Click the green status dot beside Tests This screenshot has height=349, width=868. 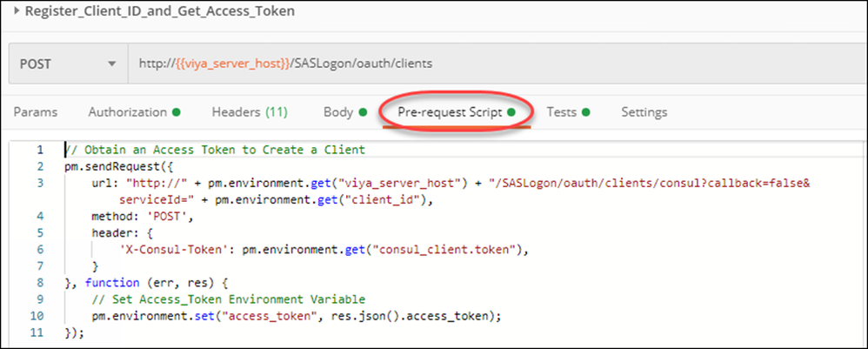(x=586, y=112)
